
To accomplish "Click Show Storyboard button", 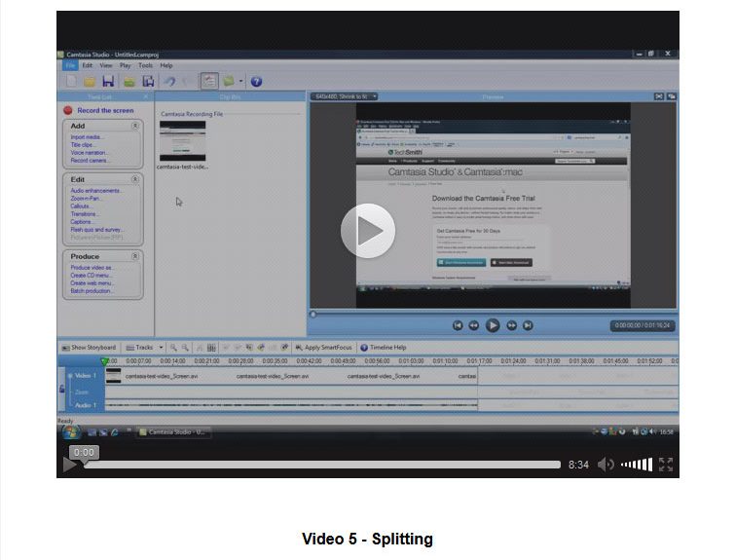I will pos(89,348).
